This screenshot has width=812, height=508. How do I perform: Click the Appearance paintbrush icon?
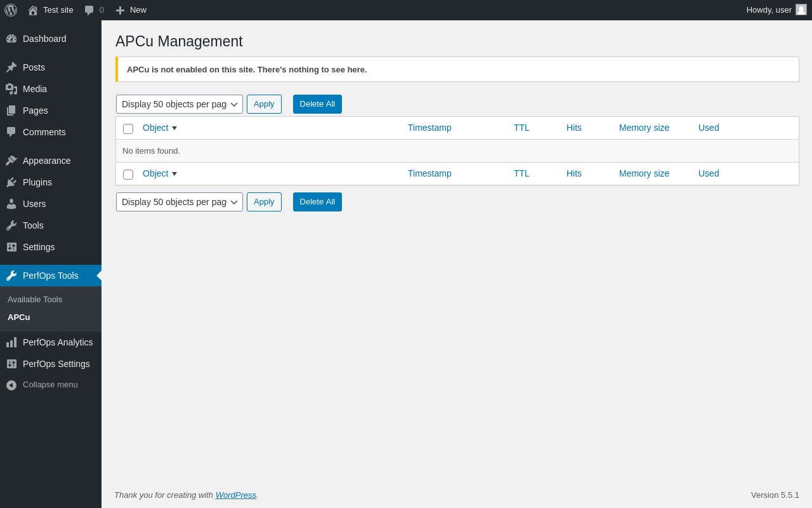point(11,161)
